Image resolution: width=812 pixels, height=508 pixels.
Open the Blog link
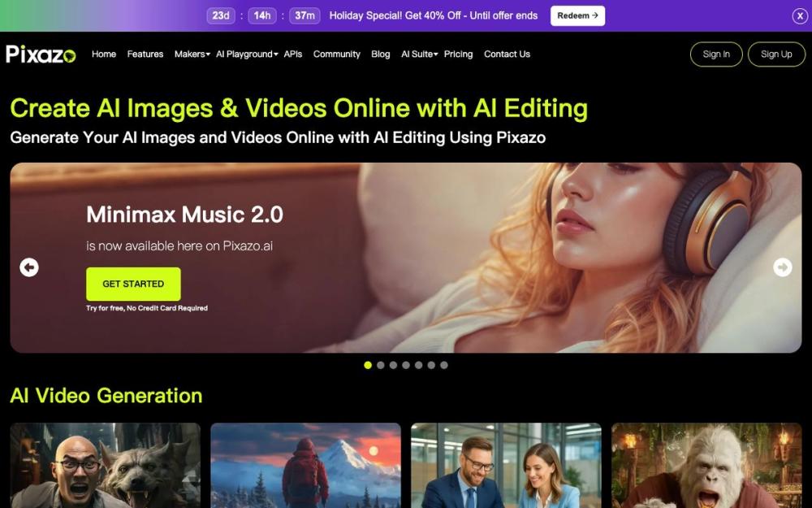click(380, 54)
